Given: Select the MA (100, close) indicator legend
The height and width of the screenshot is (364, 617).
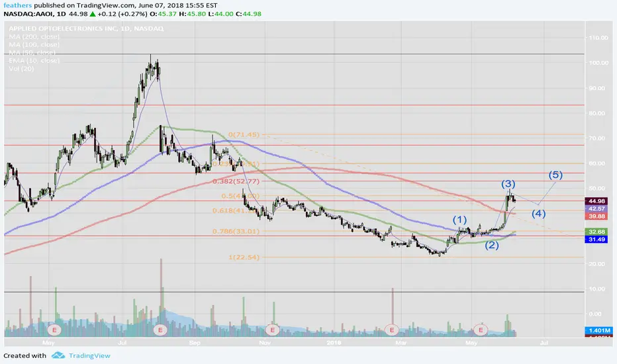Looking at the screenshot, I should [x=34, y=44].
